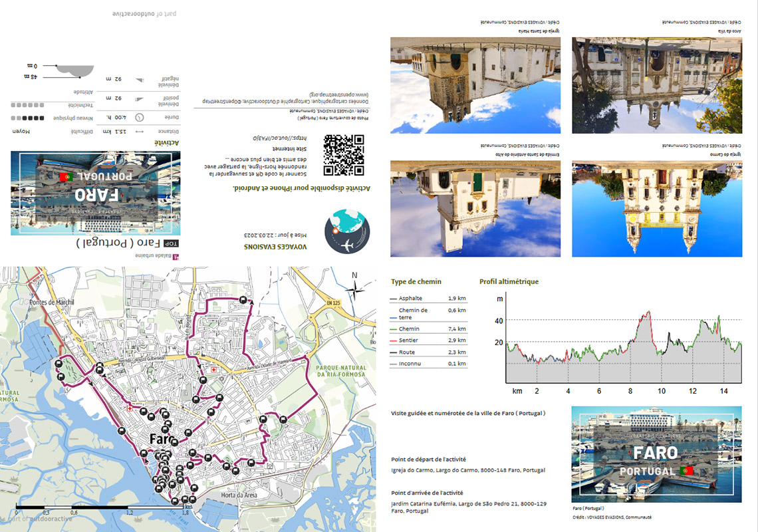The height and width of the screenshot is (532, 758).
Task: Click the 'Pontes de Marchil' map label
Action: 52,303
